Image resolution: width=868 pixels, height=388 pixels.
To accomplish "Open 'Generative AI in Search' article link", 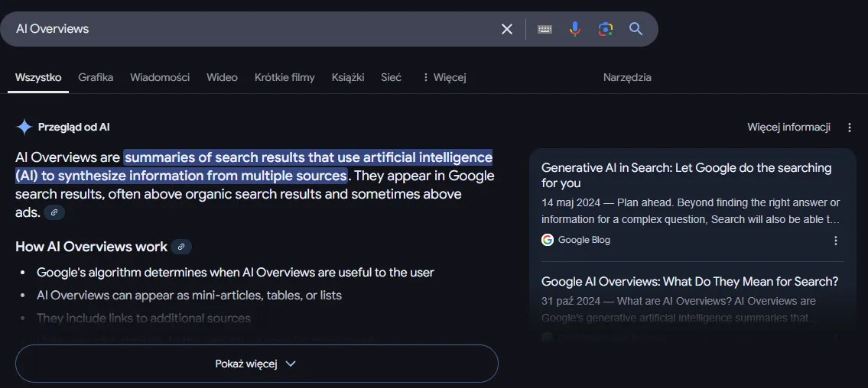I will tap(687, 175).
